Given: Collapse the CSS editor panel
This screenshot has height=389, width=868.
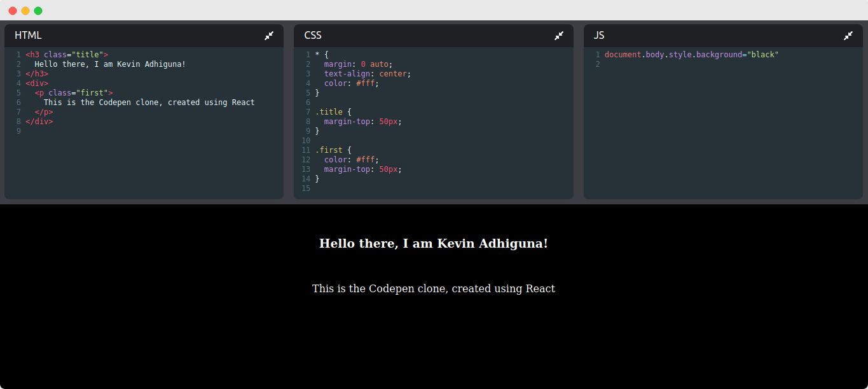Looking at the screenshot, I should (x=559, y=36).
